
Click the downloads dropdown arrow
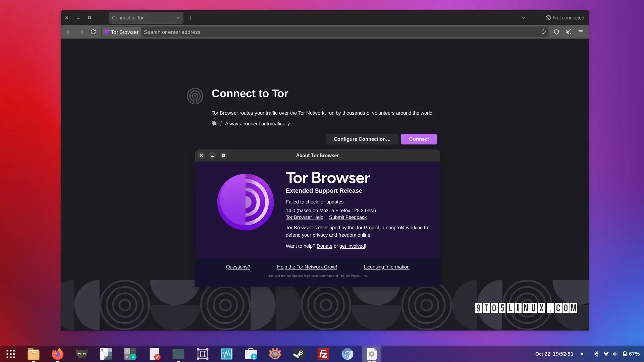click(523, 18)
